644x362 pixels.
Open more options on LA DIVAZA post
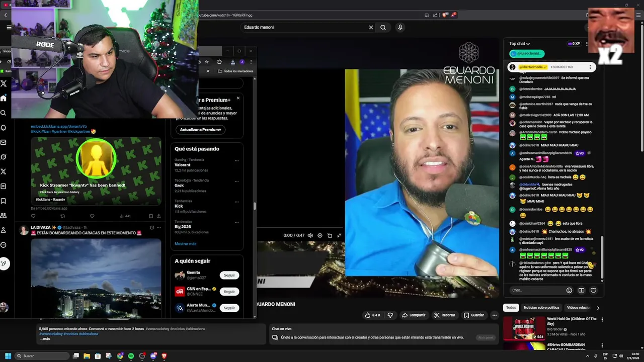tap(158, 227)
